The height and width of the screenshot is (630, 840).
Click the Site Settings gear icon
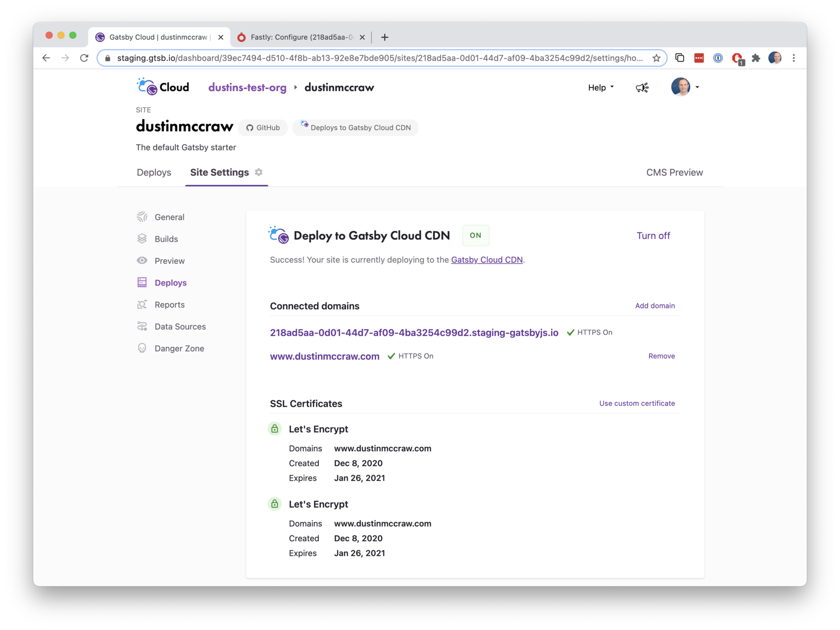tap(259, 172)
